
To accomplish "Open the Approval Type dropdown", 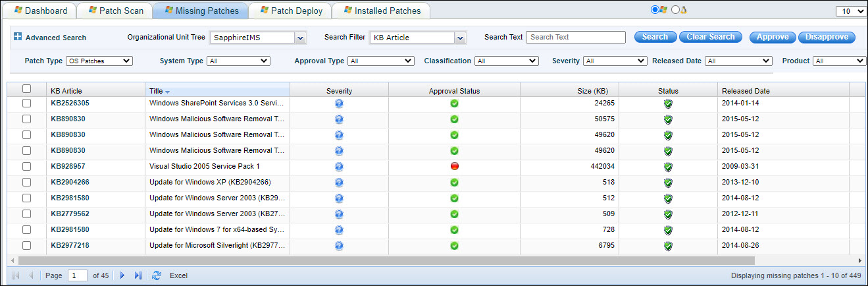I will 381,61.
